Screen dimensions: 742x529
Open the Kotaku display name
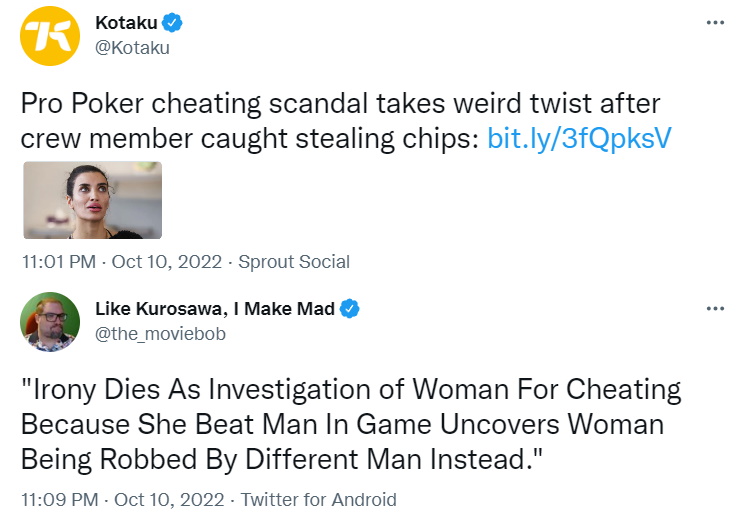point(126,24)
